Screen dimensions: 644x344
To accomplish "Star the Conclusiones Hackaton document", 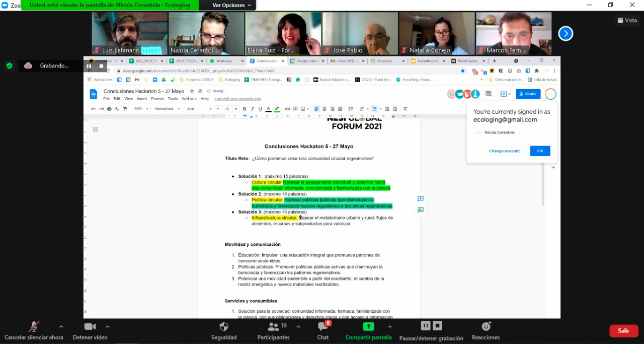I will pos(192,91).
